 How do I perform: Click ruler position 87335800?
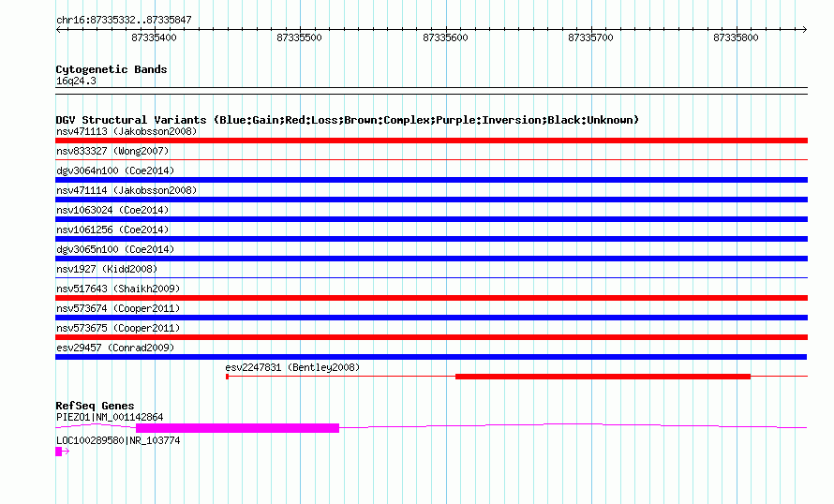click(737, 37)
